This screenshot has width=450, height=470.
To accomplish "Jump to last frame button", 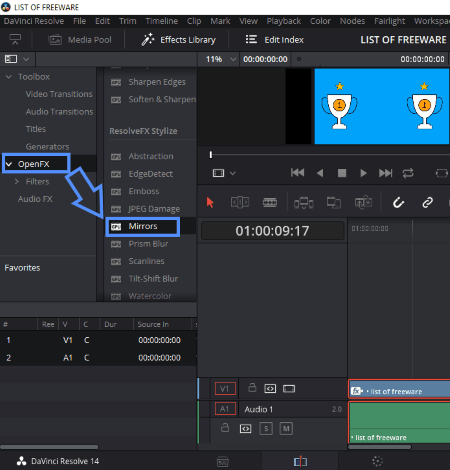I will [386, 173].
